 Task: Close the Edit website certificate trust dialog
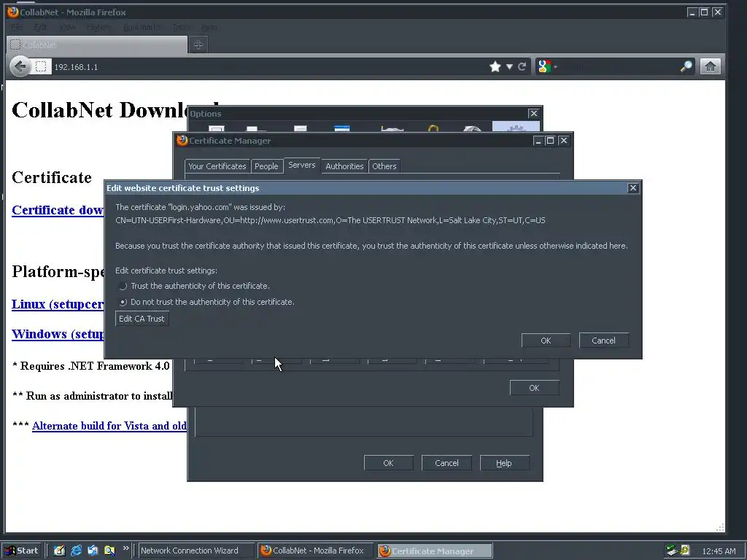(632, 188)
